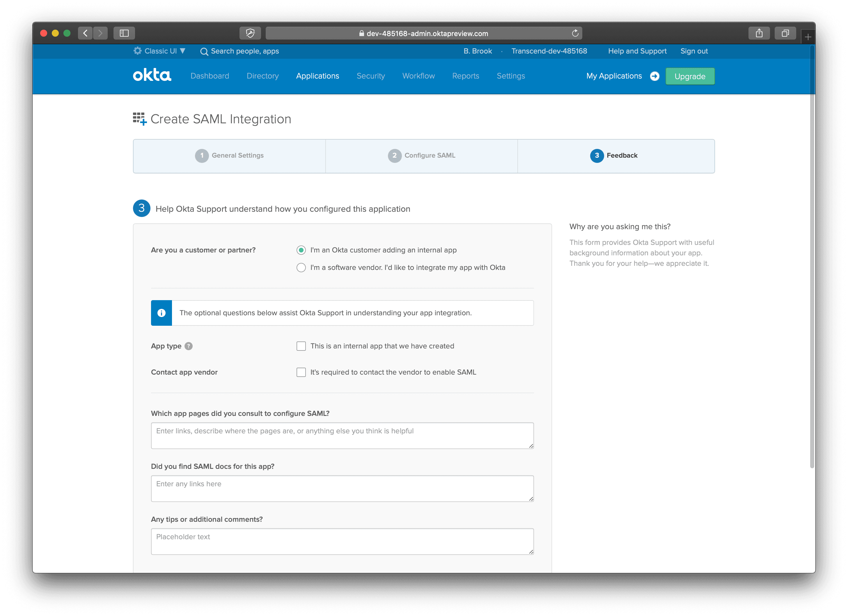The width and height of the screenshot is (848, 616).
Task: Open the Security nav menu
Action: (x=370, y=76)
